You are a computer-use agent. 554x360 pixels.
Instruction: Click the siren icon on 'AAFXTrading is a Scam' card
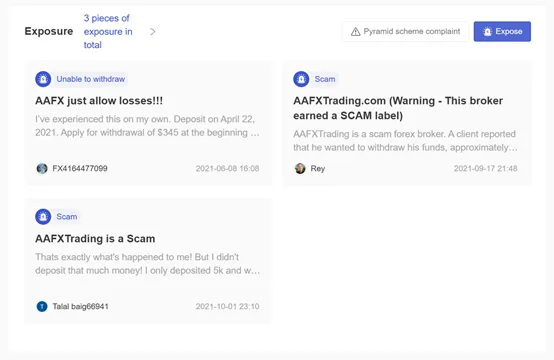(43, 217)
